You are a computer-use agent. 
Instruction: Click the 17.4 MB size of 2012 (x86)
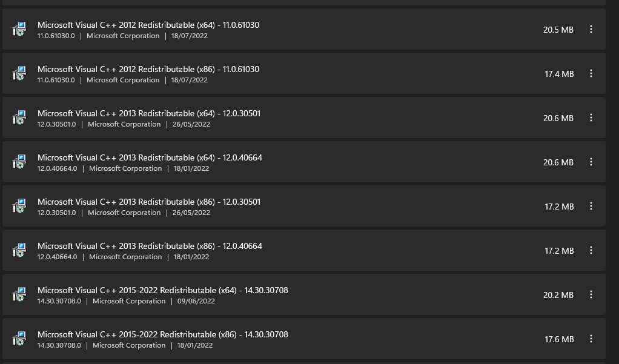click(x=559, y=74)
